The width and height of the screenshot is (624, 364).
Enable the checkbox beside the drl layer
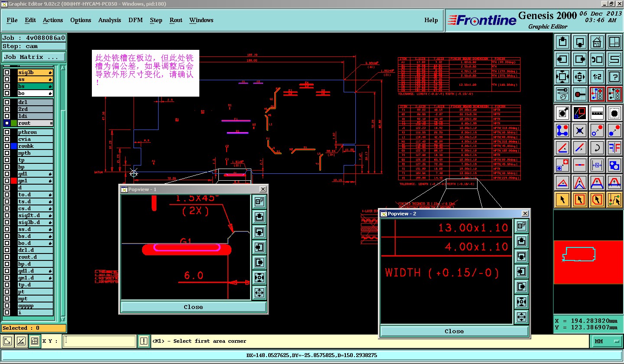click(7, 102)
